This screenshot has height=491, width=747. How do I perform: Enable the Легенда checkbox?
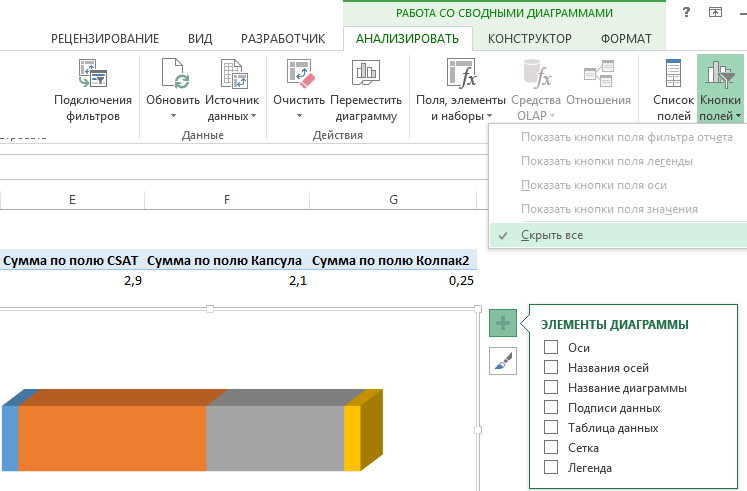point(550,468)
